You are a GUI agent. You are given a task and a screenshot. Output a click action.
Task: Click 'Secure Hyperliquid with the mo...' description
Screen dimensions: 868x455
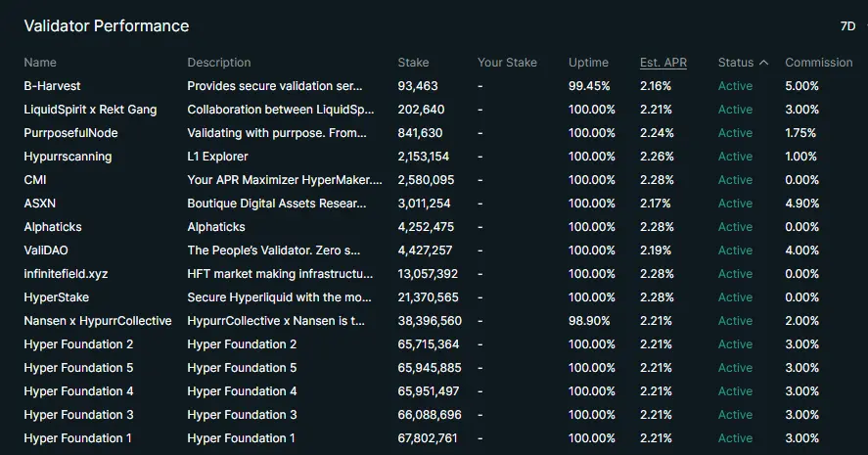point(279,297)
